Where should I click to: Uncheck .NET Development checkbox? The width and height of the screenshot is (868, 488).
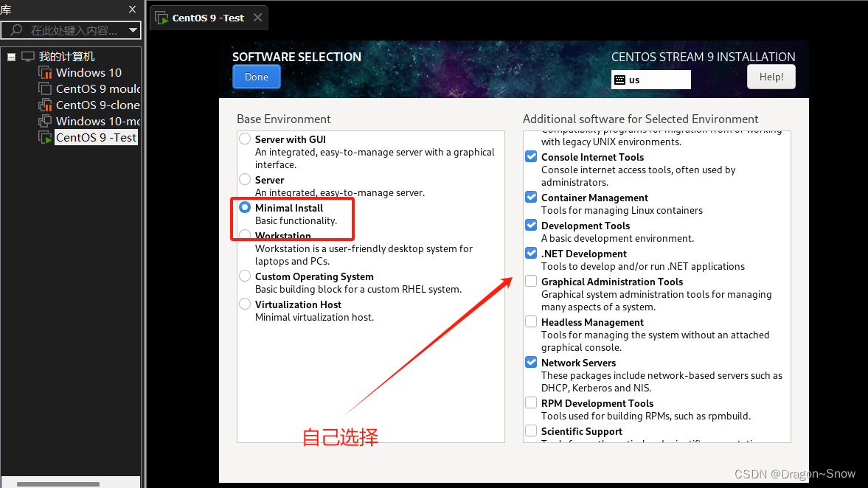[531, 253]
